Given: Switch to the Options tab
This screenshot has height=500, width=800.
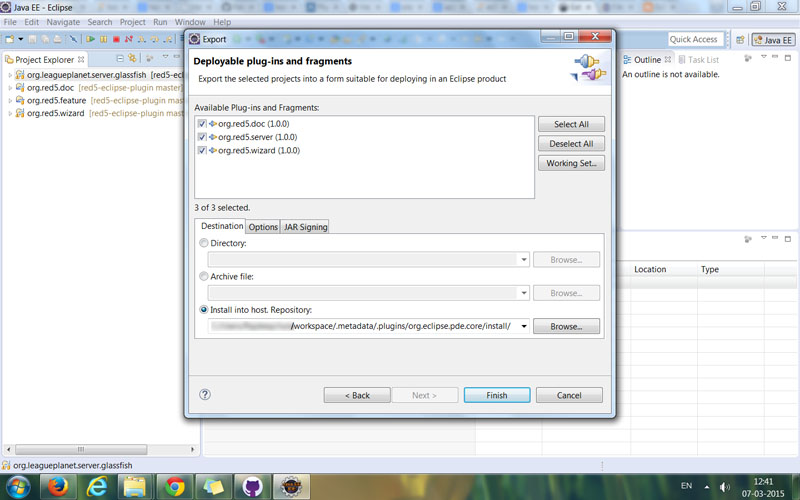Looking at the screenshot, I should pos(263,227).
